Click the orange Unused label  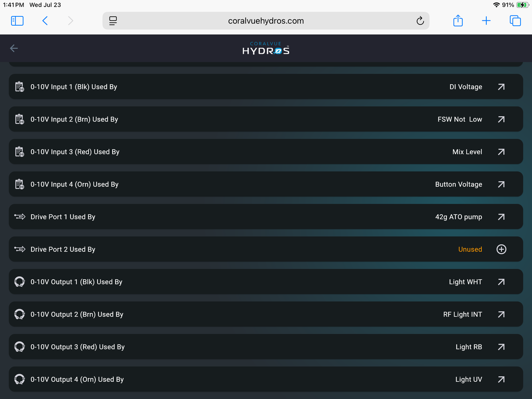(470, 249)
